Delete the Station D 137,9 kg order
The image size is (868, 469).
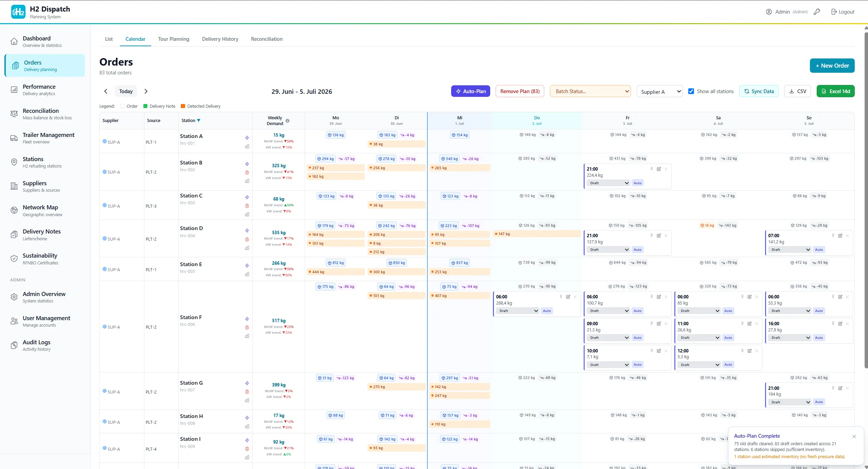pyautogui.click(x=666, y=236)
